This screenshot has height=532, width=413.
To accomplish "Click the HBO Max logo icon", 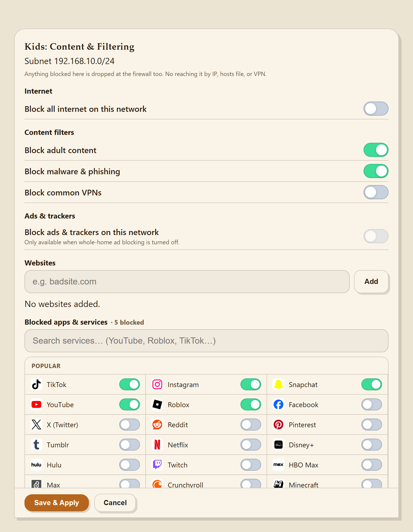I will coord(279,465).
